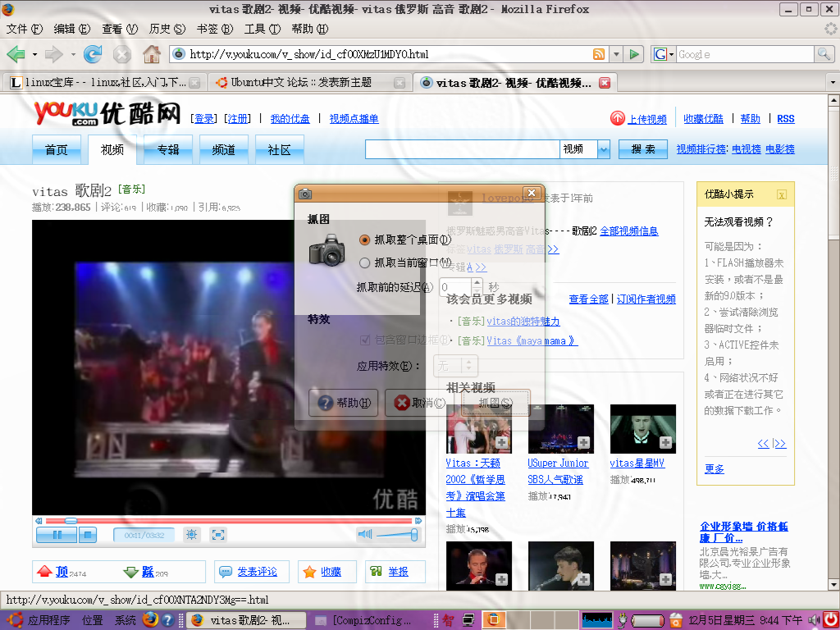Click the green thumbs-down arrow icon

[131, 572]
